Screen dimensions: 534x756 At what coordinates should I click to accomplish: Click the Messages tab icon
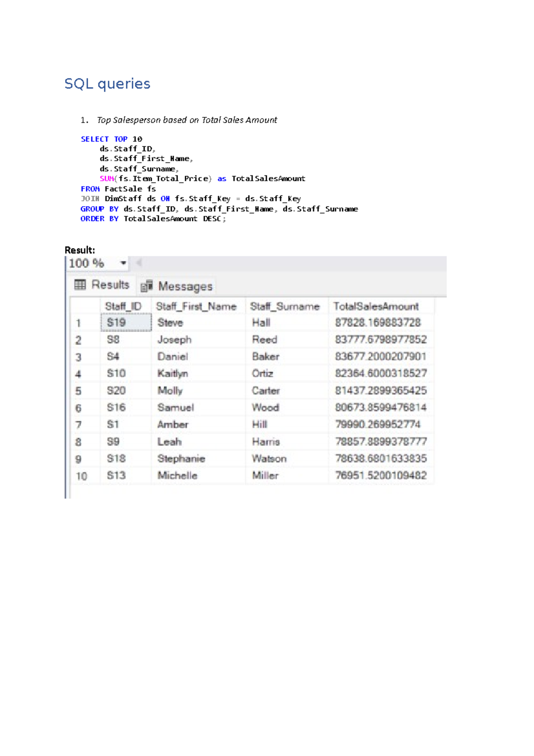pos(147,286)
